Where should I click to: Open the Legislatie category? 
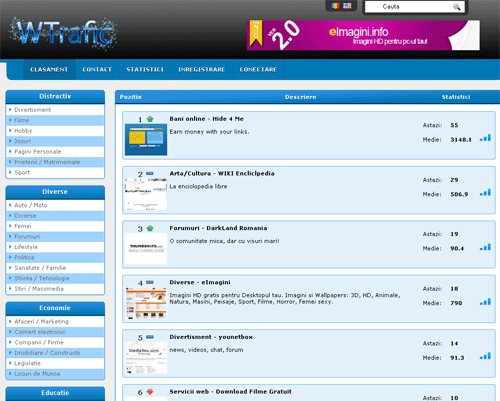click(55, 363)
